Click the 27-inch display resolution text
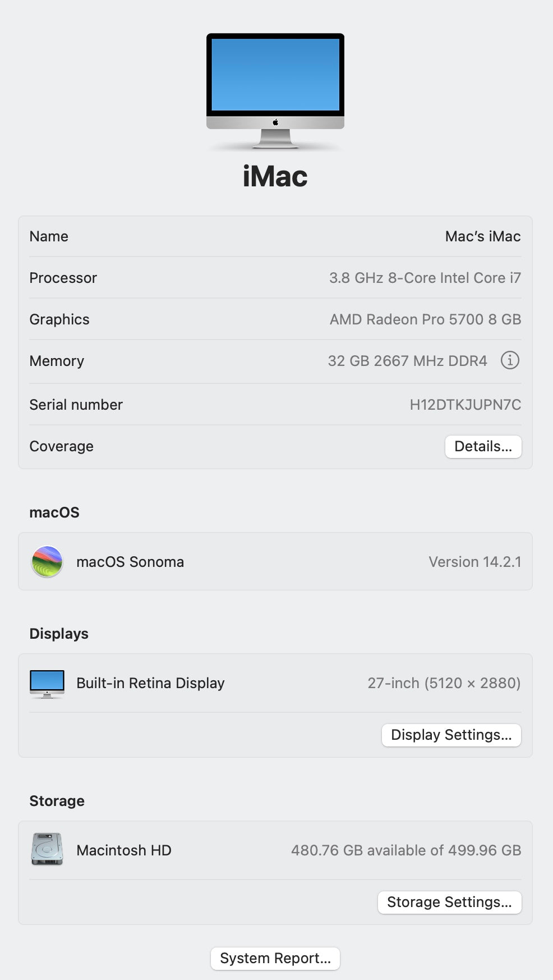553x980 pixels. [x=444, y=684]
